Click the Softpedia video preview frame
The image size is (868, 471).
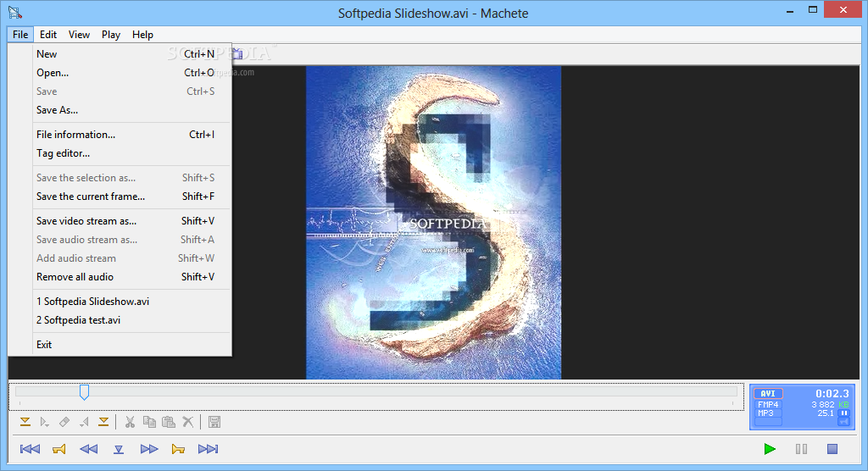[433, 223]
